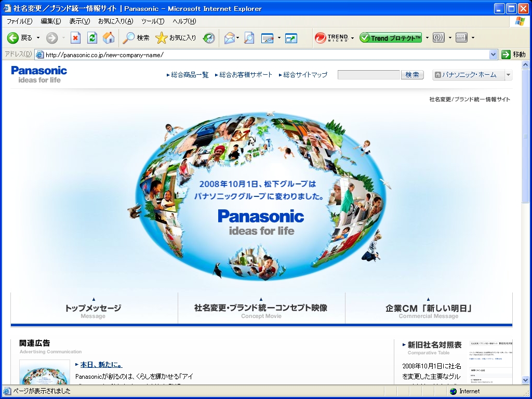532x399 pixels.
Task: Click the Internet zone globe icon
Action: tap(453, 391)
